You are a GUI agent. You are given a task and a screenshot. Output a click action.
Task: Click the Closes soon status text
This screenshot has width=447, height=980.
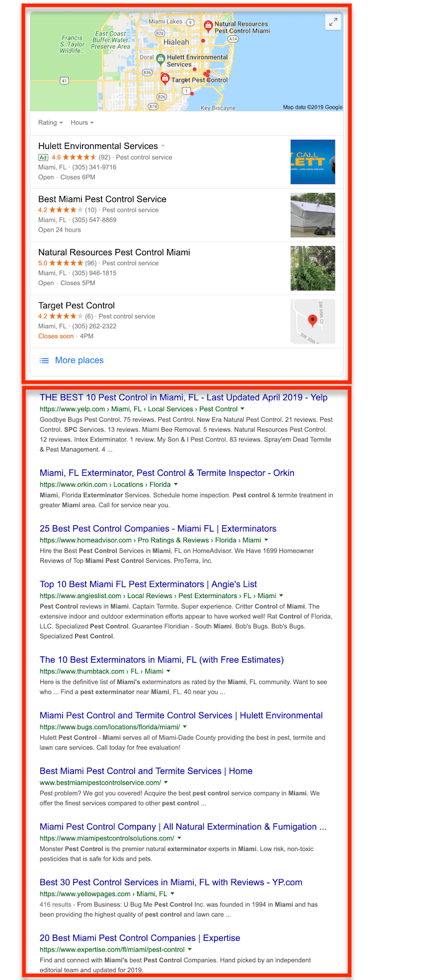56,336
